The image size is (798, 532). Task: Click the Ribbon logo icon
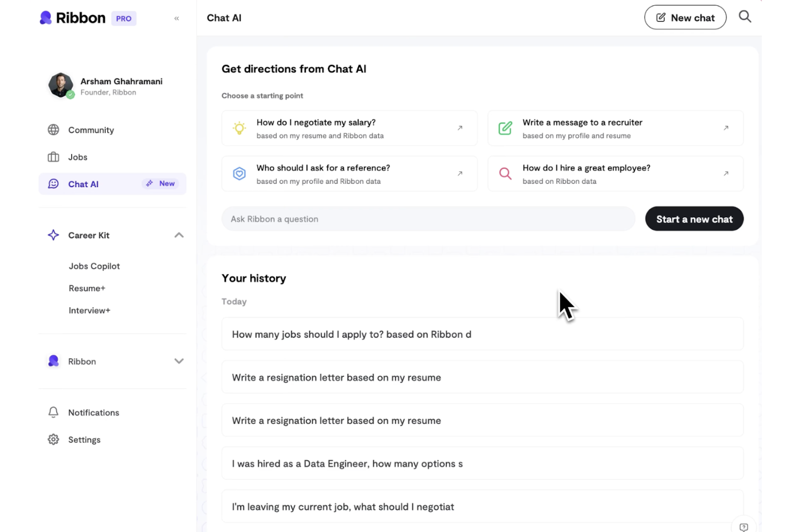[x=46, y=18]
